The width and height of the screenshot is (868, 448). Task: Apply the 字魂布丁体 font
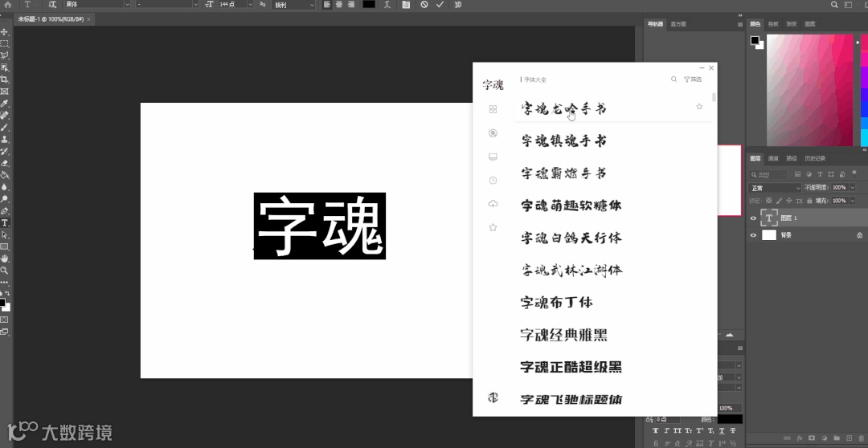tap(556, 303)
